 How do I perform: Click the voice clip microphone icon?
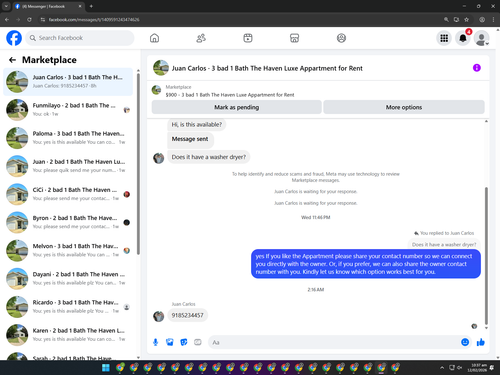click(x=155, y=342)
